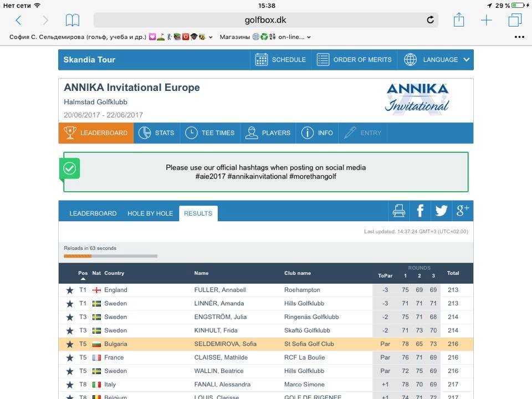Open the Players tab

[268, 133]
